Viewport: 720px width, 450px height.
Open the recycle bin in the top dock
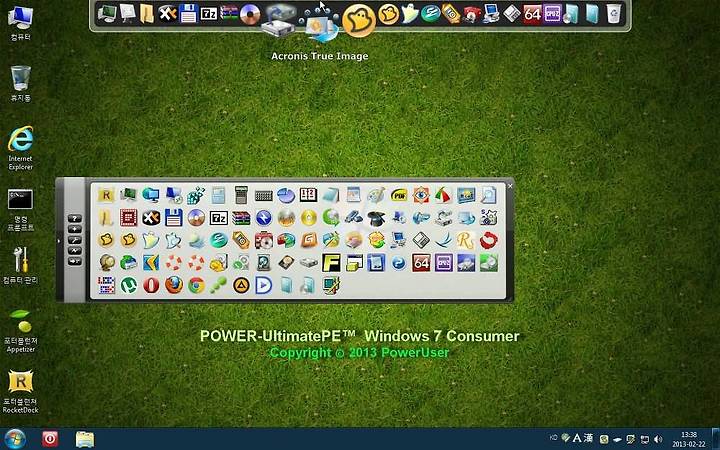point(613,14)
